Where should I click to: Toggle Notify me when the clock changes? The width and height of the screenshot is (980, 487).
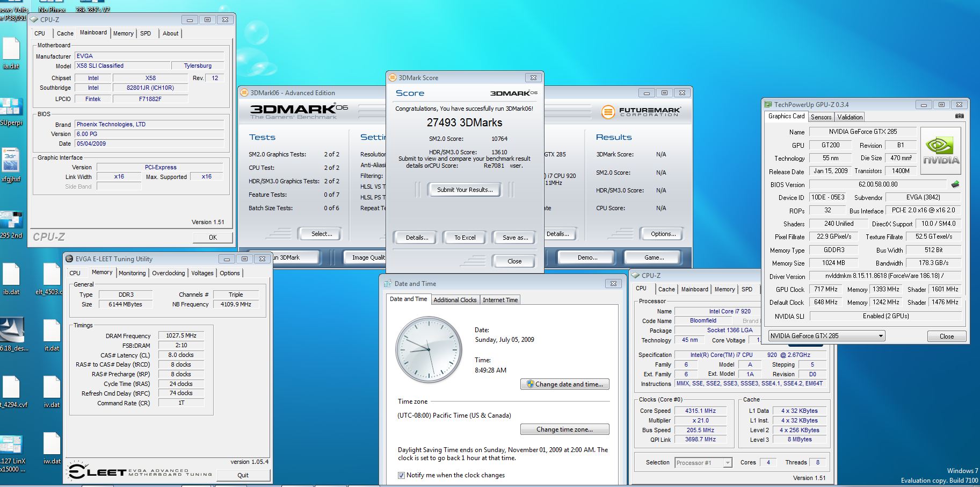coord(401,475)
